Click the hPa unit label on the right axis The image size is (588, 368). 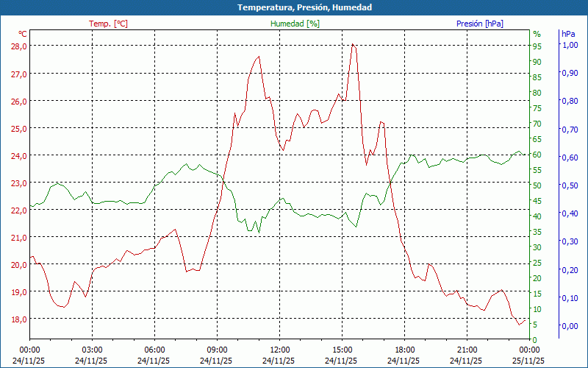point(568,34)
